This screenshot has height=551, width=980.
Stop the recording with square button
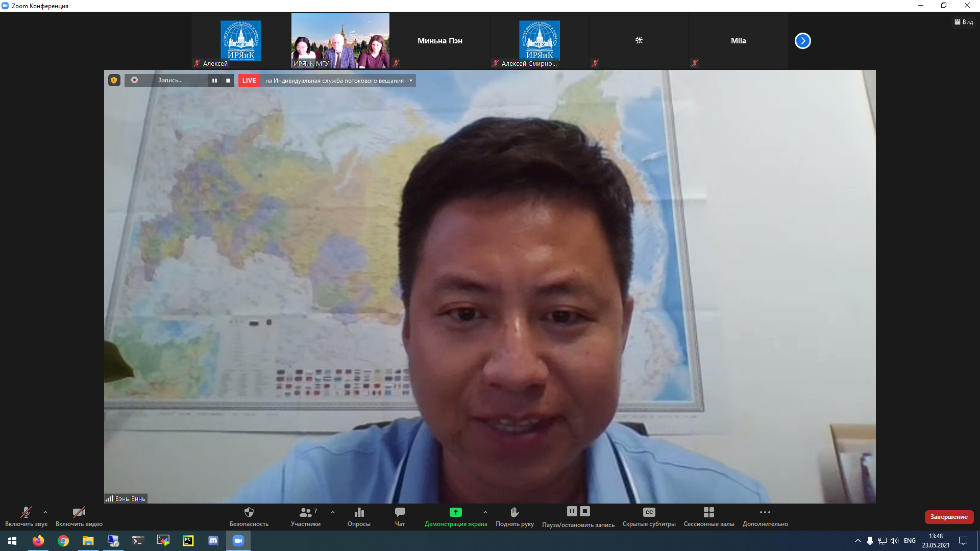click(x=228, y=81)
